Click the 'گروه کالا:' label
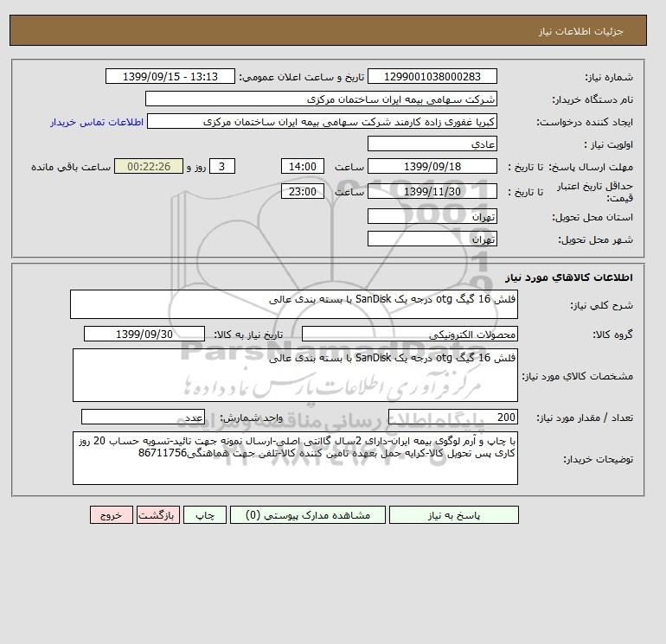The width and height of the screenshot is (666, 644). pos(613,335)
